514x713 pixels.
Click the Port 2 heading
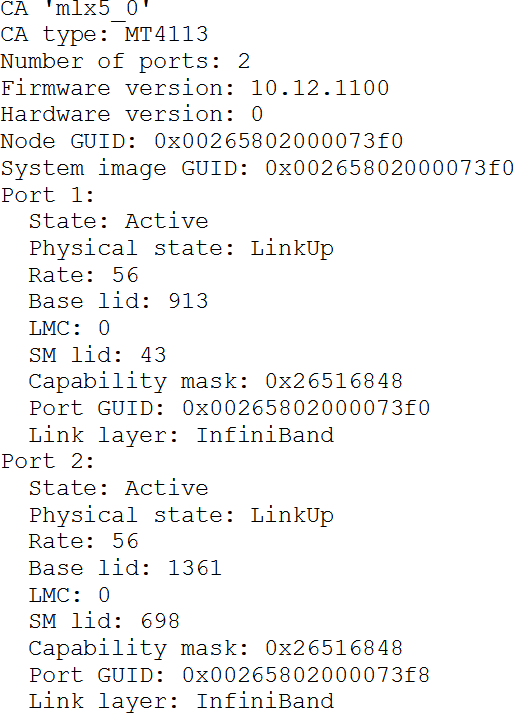click(47, 462)
